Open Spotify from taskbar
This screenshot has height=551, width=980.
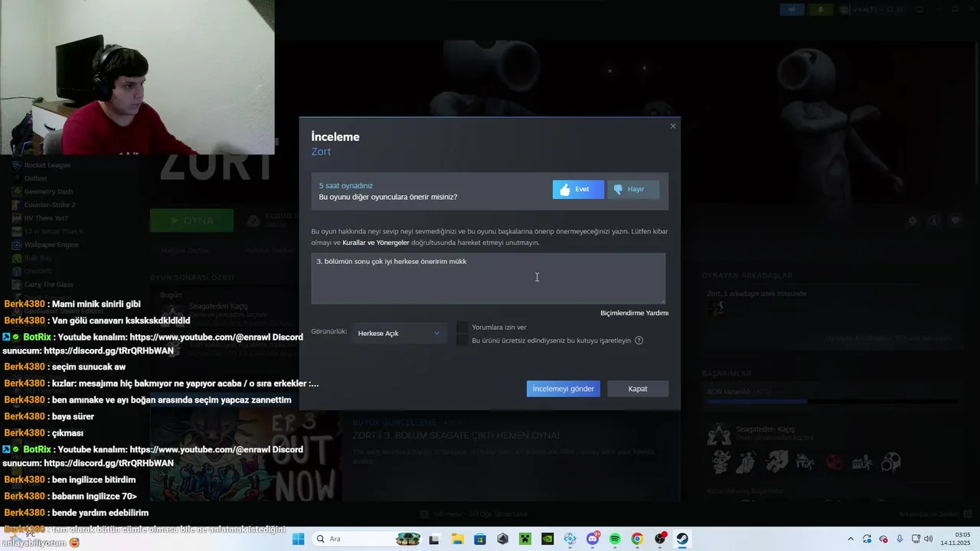click(615, 539)
